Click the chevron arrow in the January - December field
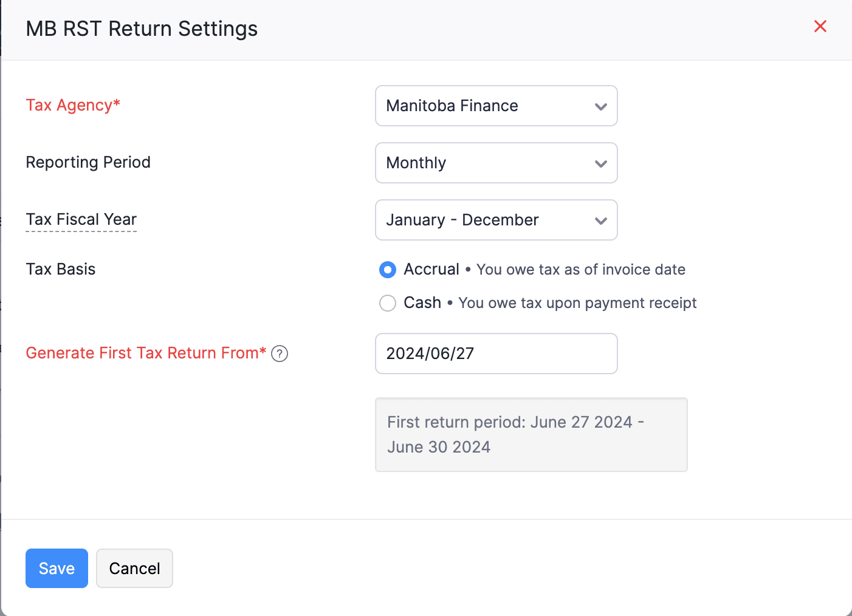The width and height of the screenshot is (852, 616). [x=600, y=221]
